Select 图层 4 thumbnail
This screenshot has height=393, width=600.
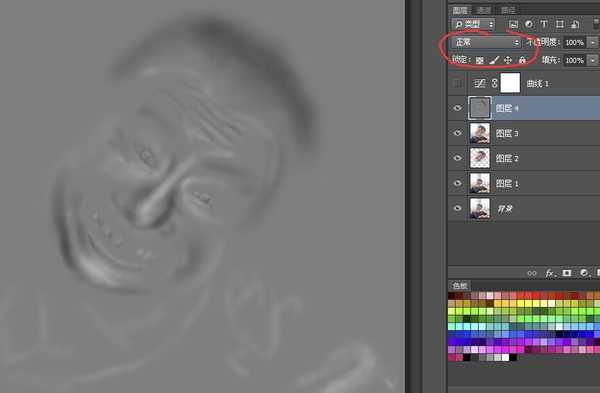(480, 108)
